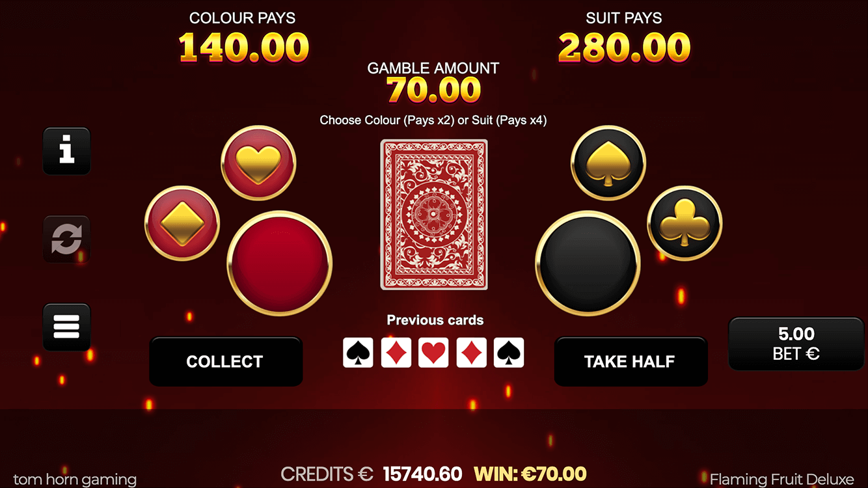Open the info panel icon
This screenshot has height=488, width=868.
[x=66, y=151]
